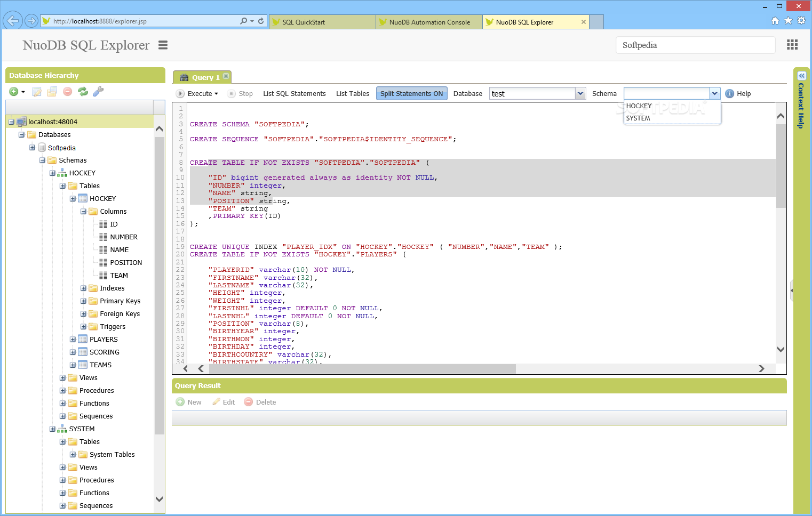This screenshot has width=812, height=516.
Task: Open the browser home icon
Action: click(775, 21)
